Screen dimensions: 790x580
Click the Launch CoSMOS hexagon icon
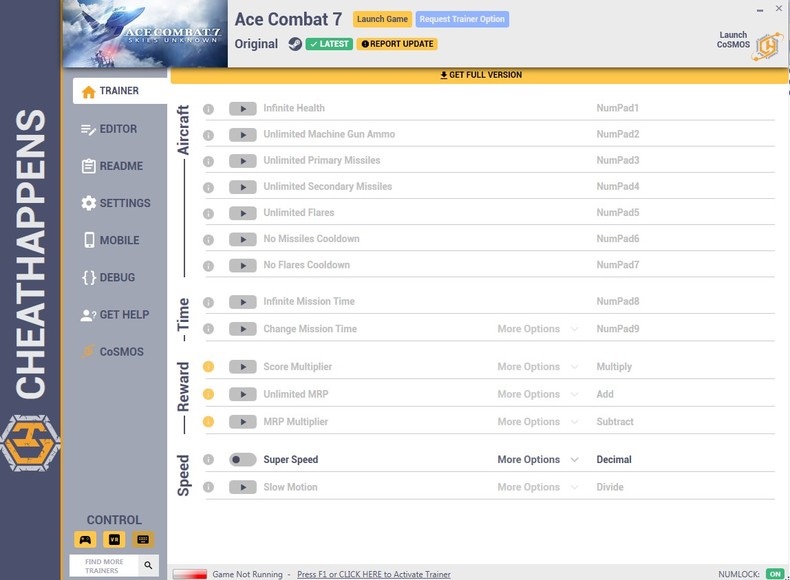point(767,46)
